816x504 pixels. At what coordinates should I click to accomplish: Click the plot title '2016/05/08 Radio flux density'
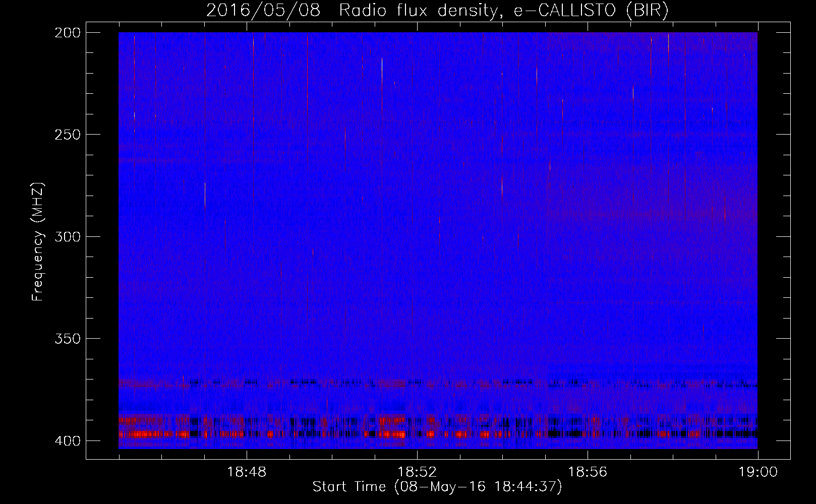point(352,11)
